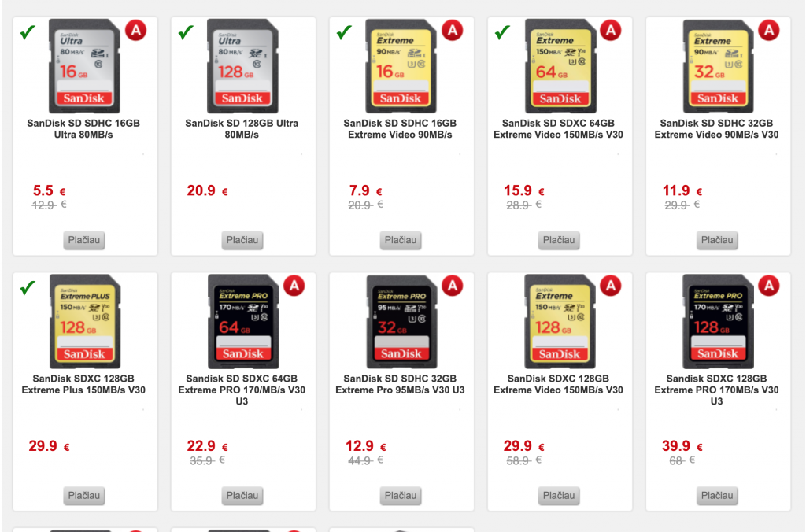Viewport: 806px width, 532px height.
Task: Open SanDisk SD SDHC 32GB Extreme Video V30 title
Action: 716,128
